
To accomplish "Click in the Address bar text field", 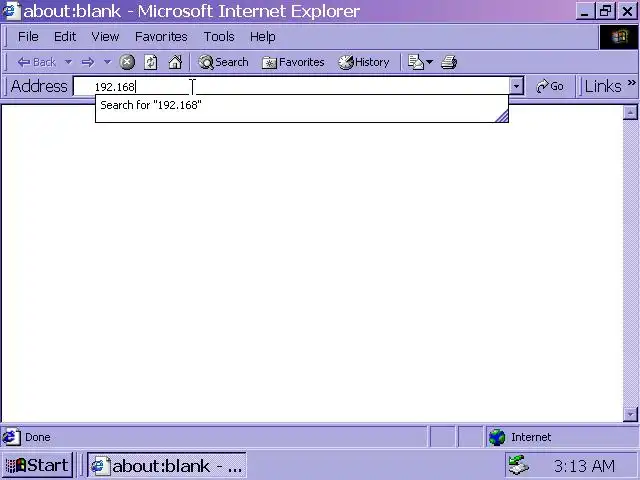I will pos(291,87).
